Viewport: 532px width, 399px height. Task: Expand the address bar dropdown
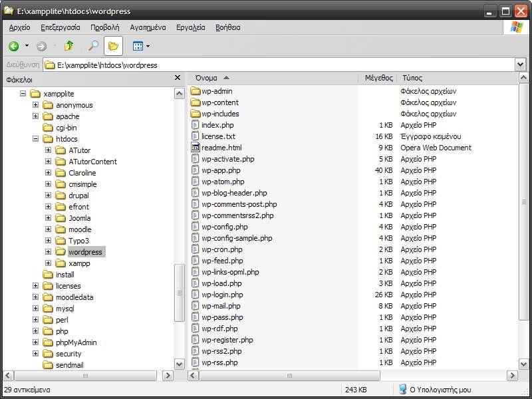[520, 65]
